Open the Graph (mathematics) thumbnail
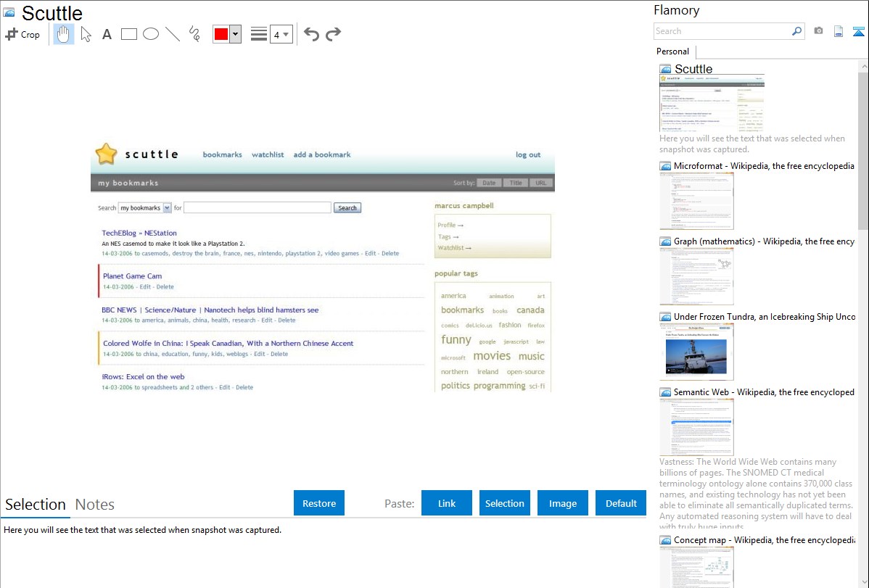Viewport: 869px width, 588px height. point(696,276)
